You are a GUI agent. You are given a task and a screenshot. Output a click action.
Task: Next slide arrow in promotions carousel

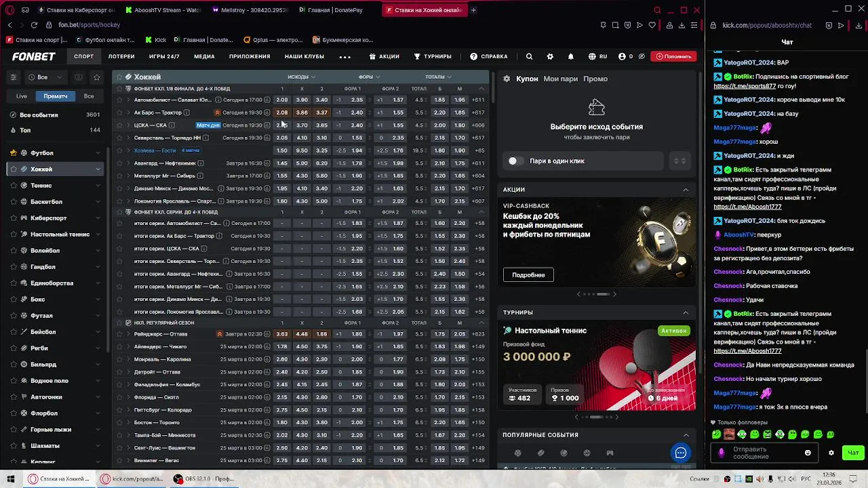(614, 293)
